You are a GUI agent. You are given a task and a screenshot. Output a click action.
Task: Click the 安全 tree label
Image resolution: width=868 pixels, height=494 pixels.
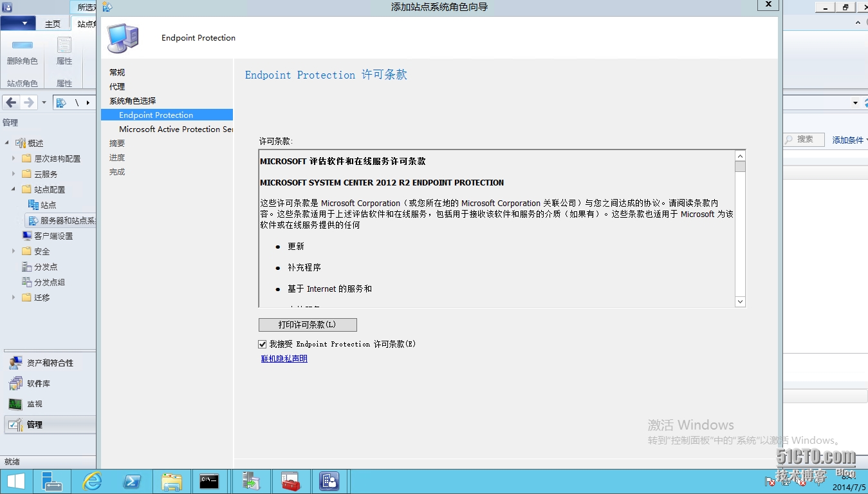[42, 251]
